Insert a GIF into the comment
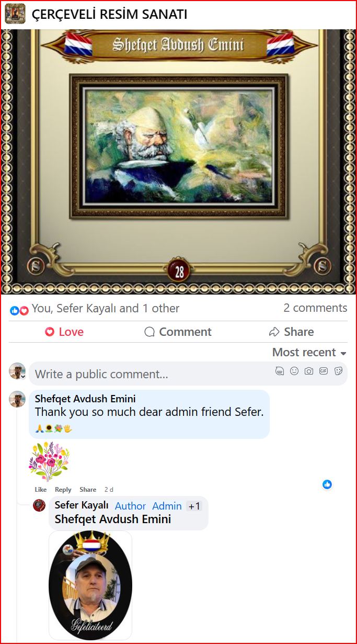The height and width of the screenshot is (644, 357). pyautogui.click(x=324, y=371)
